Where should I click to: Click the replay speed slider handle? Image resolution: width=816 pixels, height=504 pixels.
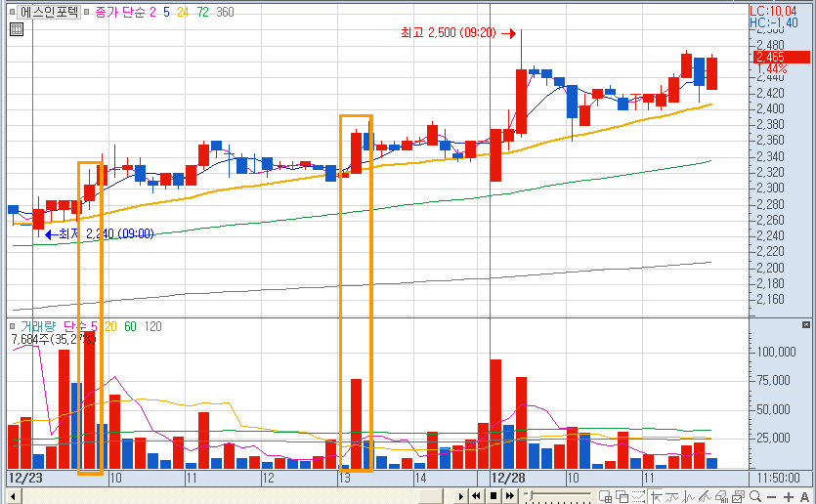pos(528,496)
